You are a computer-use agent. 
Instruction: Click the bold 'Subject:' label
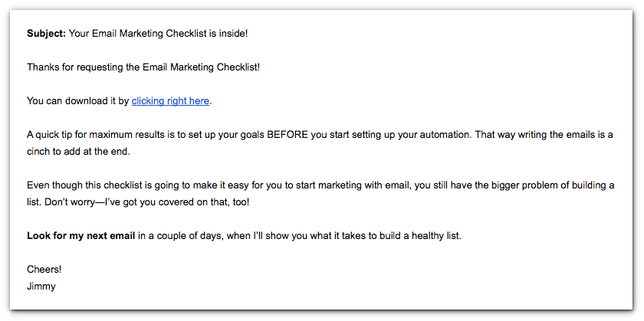coord(47,34)
